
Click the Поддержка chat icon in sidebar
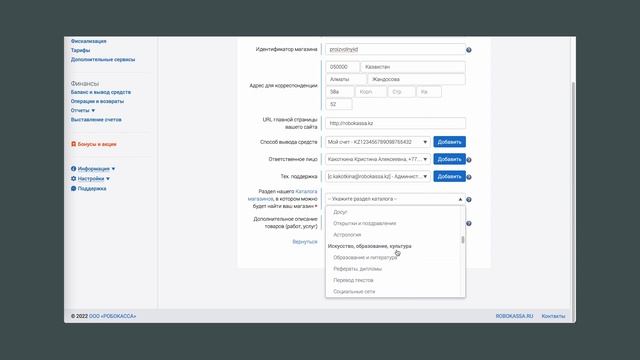point(73,189)
